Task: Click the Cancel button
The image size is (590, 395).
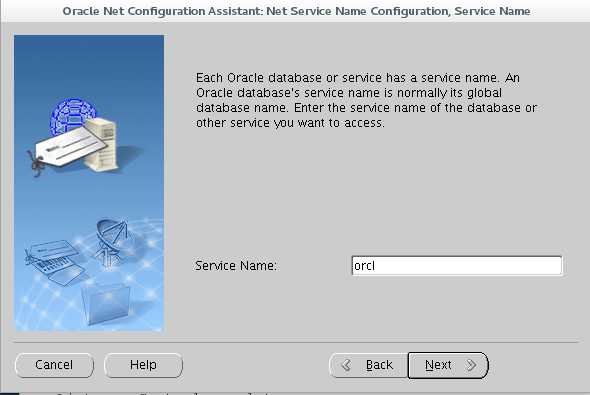Action: click(54, 365)
